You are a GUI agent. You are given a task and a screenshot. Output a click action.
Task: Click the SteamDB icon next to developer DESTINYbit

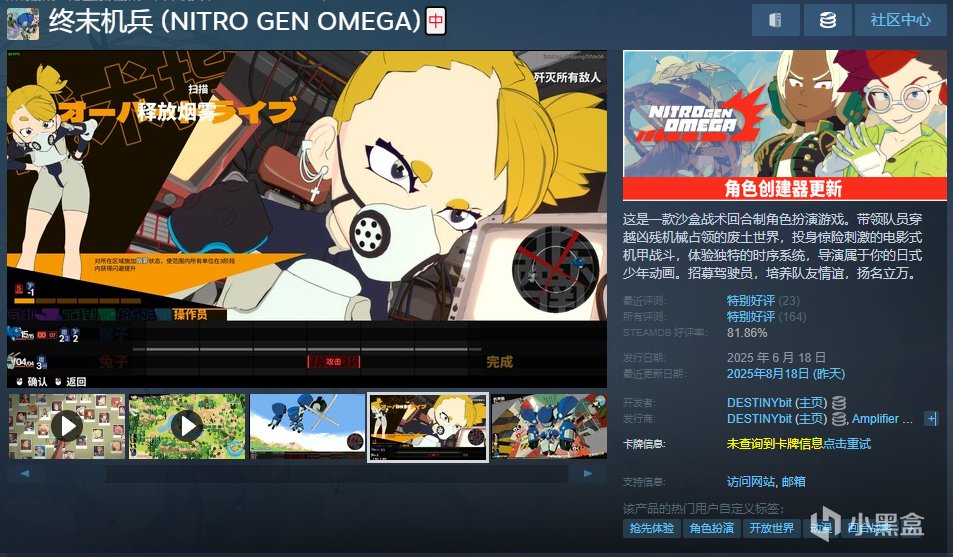click(x=839, y=403)
